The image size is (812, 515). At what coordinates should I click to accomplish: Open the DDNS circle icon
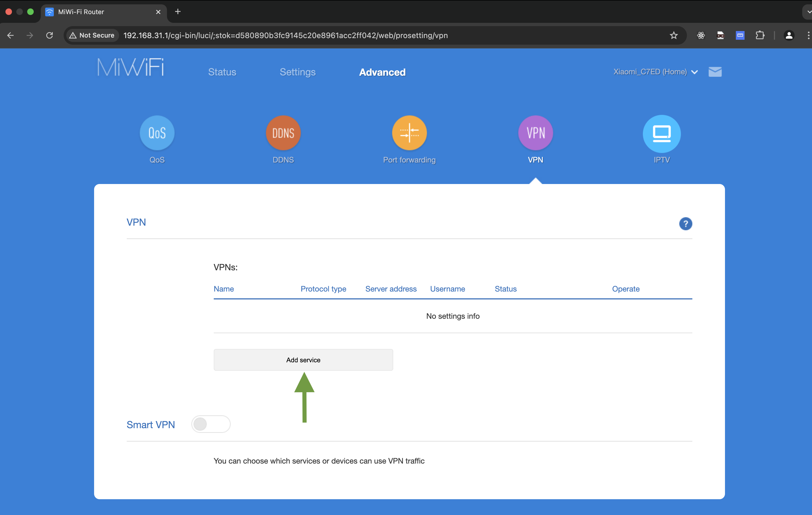pos(283,133)
